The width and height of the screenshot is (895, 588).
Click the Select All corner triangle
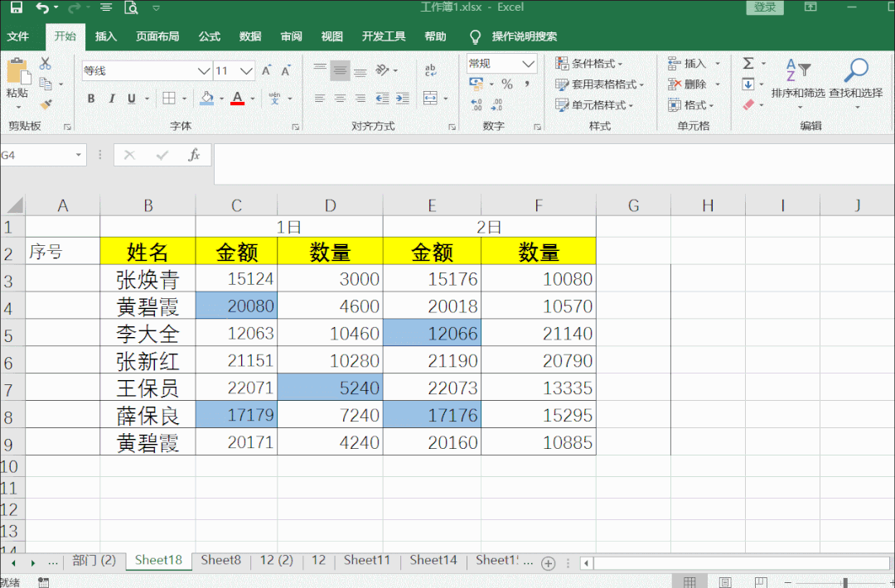[x=13, y=205]
